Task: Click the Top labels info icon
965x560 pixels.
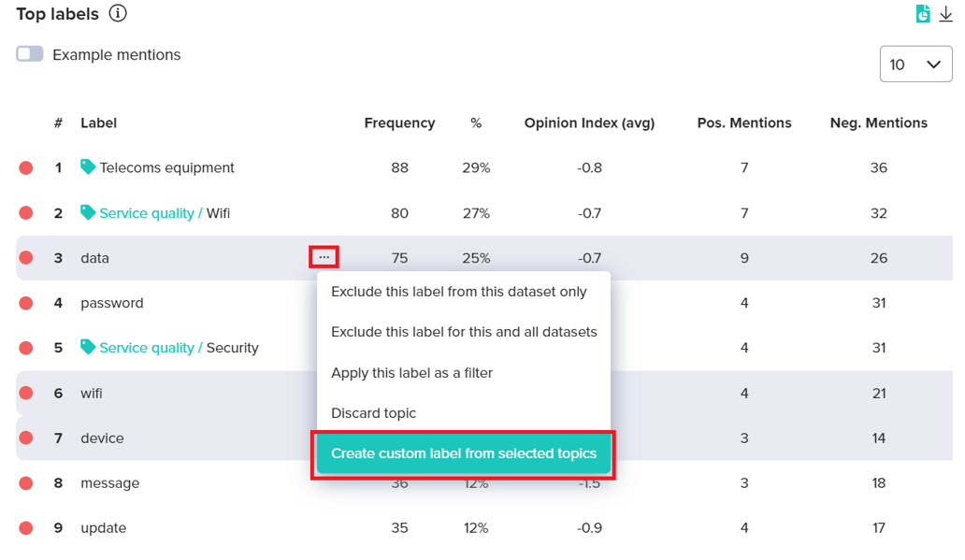Action: [118, 14]
